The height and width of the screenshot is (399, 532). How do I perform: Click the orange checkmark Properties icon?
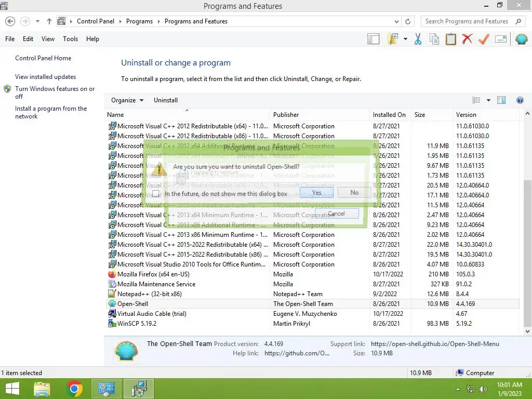pos(484,39)
